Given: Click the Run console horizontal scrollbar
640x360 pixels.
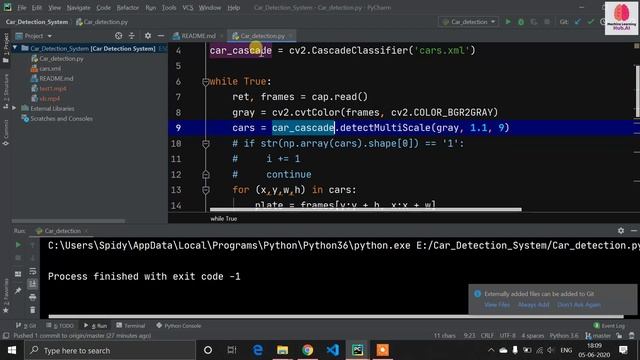Looking at the screenshot, I should [336, 316].
